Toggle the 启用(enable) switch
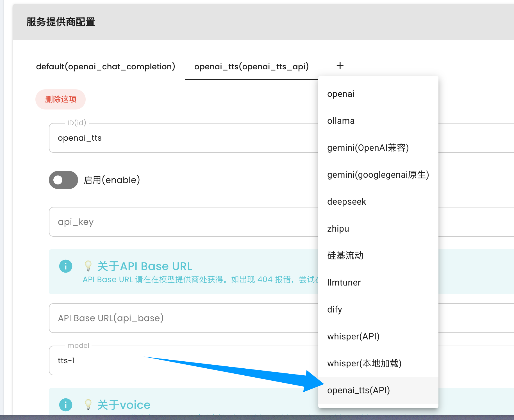Viewport: 514px width, 420px height. [x=63, y=180]
